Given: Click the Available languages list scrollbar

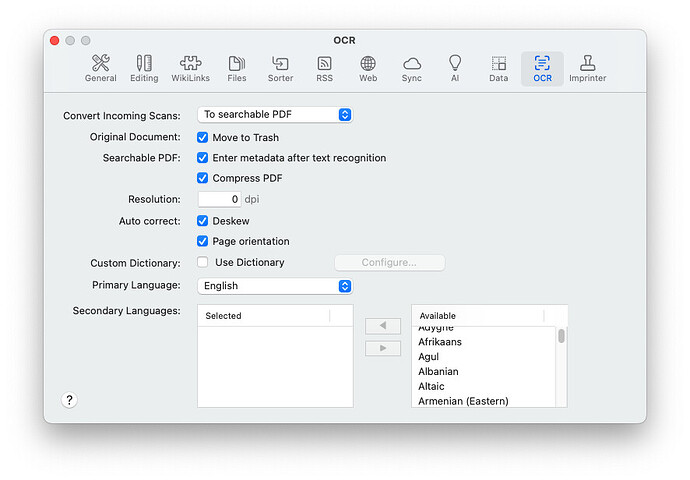Looking at the screenshot, I should tap(561, 337).
